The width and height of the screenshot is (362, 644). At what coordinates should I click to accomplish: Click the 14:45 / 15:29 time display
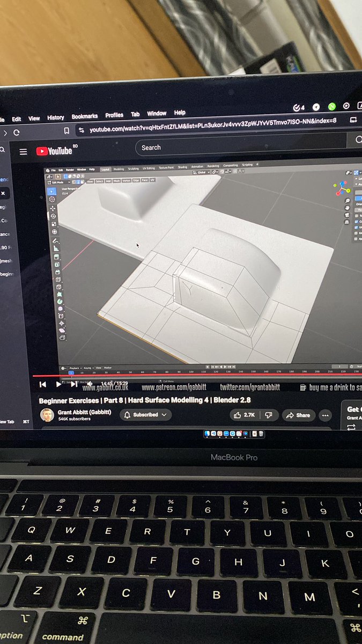click(x=114, y=383)
